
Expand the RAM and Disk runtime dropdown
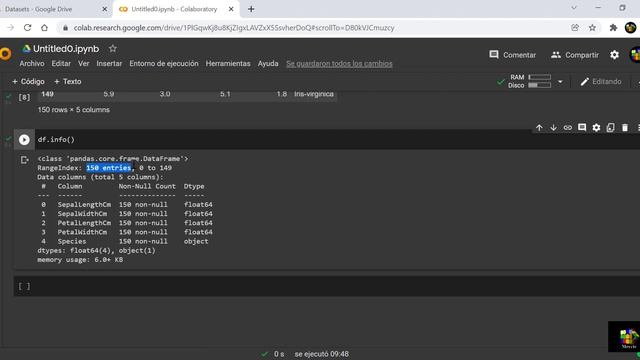click(x=560, y=82)
